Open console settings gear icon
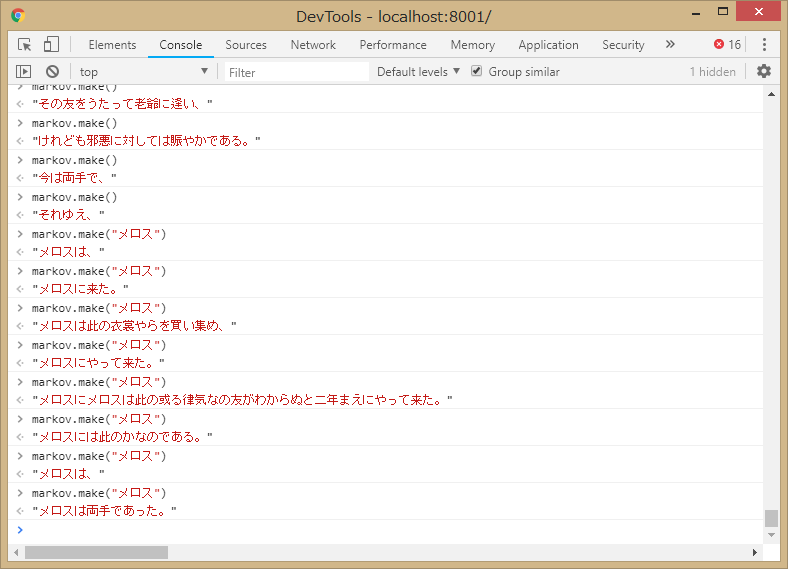 coord(764,72)
